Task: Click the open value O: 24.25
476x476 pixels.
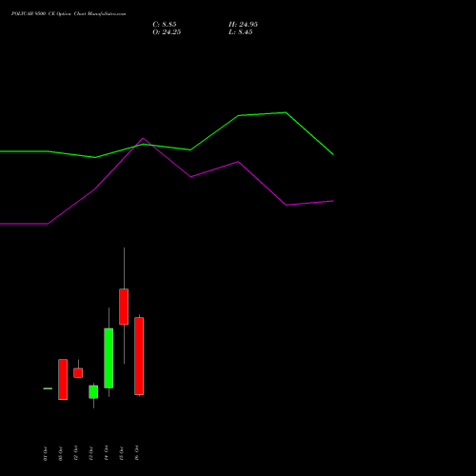Action: tap(167, 32)
